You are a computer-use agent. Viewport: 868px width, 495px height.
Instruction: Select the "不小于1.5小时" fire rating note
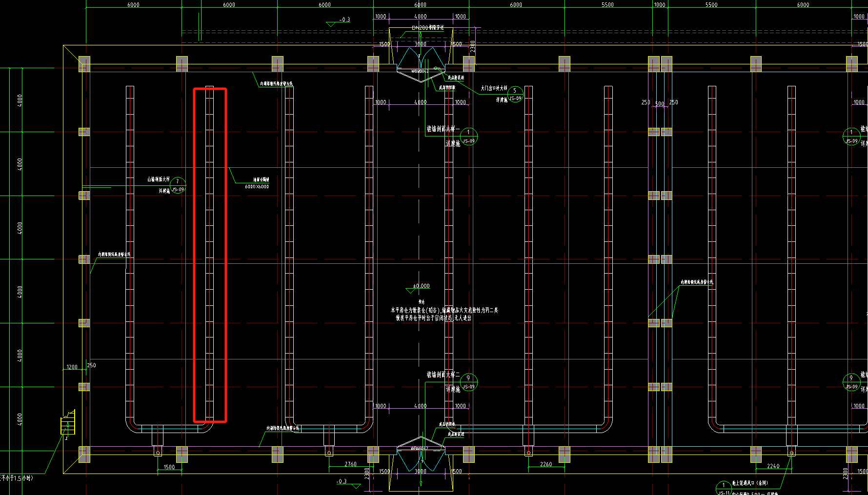(17, 478)
